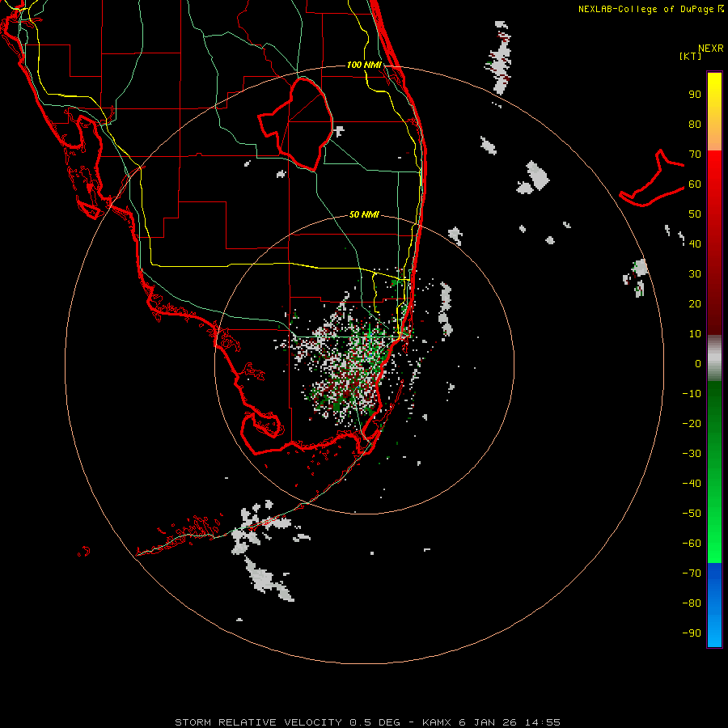The image size is (728, 728).
Task: Click the gray zero-velocity segment of color bar
Action: pos(714,358)
